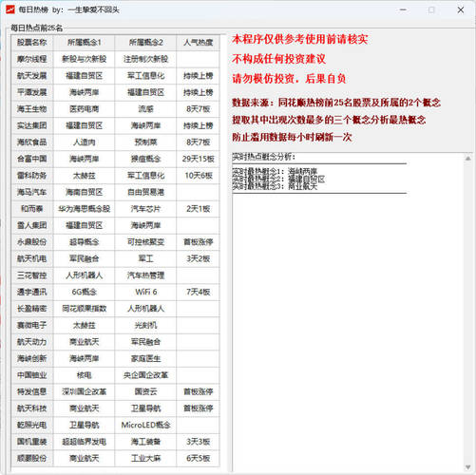Click the 2天1板 popularity cell
Screen dimensions: 476x475
(199, 209)
